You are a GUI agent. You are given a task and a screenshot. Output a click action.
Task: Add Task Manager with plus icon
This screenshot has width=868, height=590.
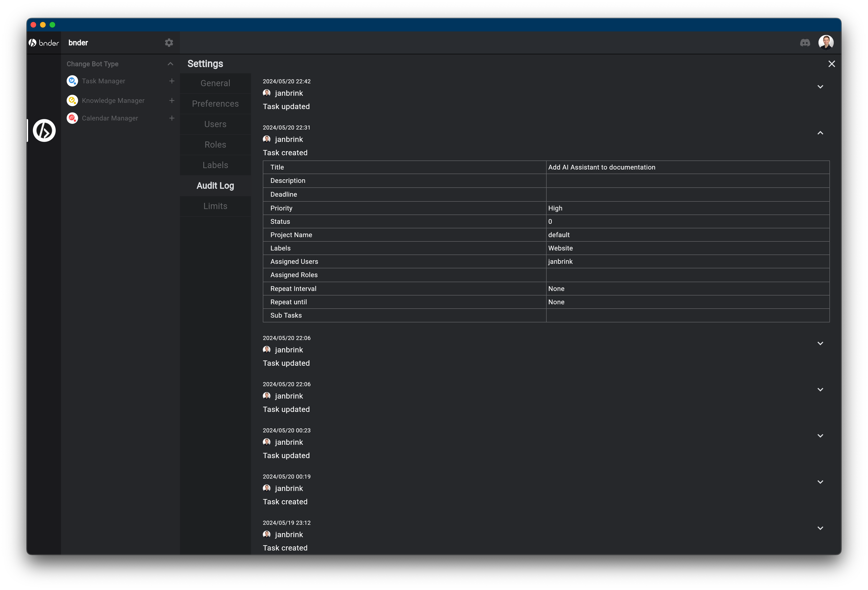pos(172,81)
